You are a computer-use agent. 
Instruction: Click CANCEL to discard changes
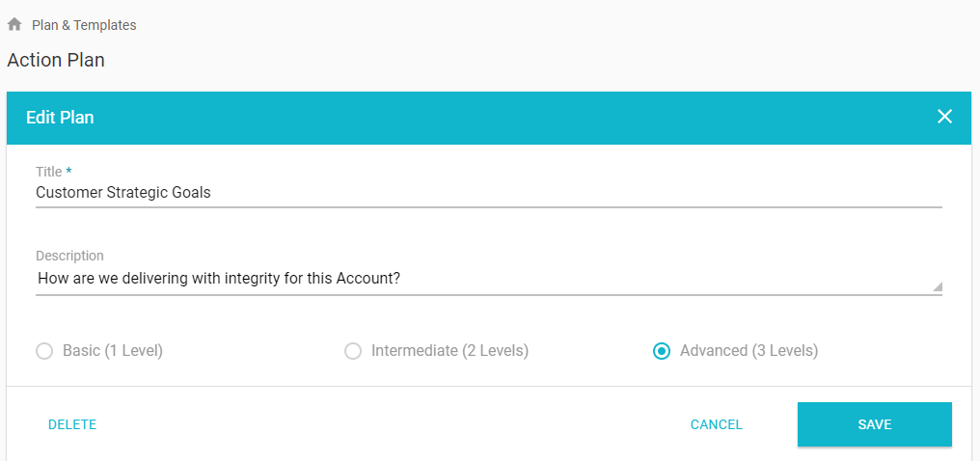(717, 424)
